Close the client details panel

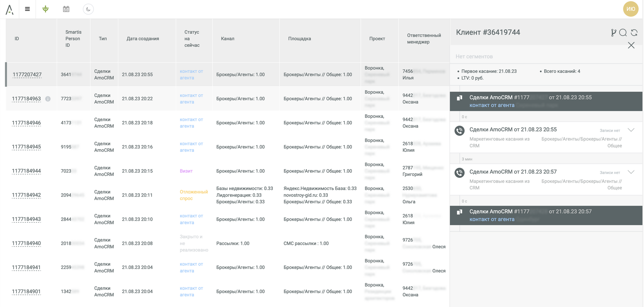pos(631,45)
